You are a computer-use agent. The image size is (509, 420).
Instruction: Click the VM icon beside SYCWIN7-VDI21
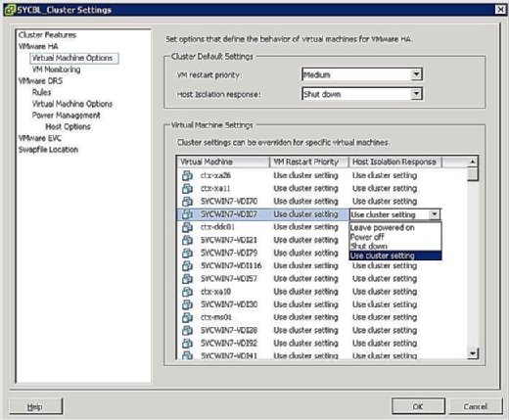[187, 240]
